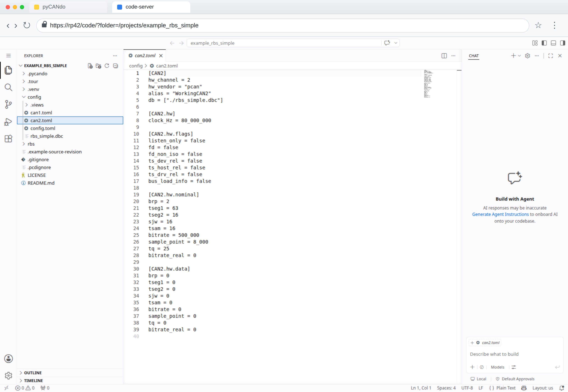
Task: Open the Extensions view icon
Action: coord(8,138)
